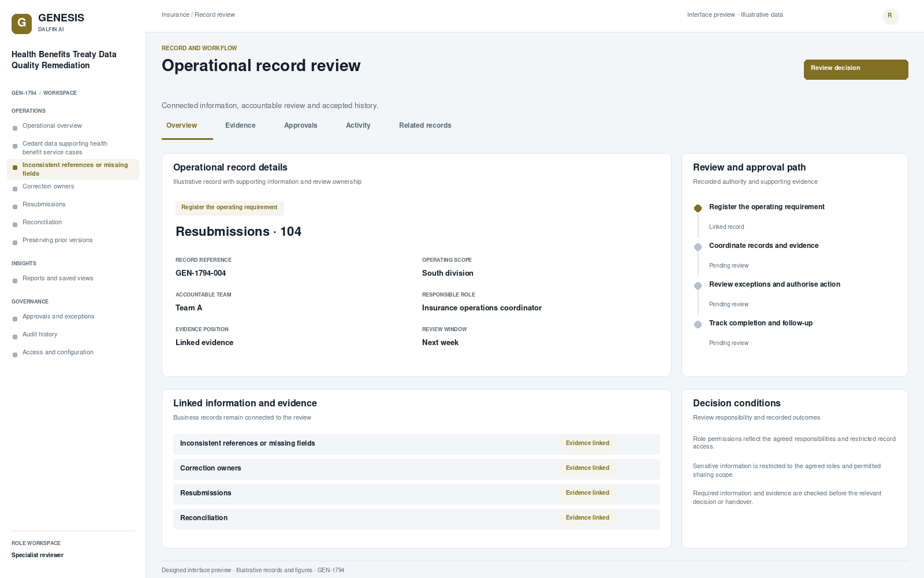Open the user avatar R
Viewport: 924px width, 578px height.
point(891,16)
